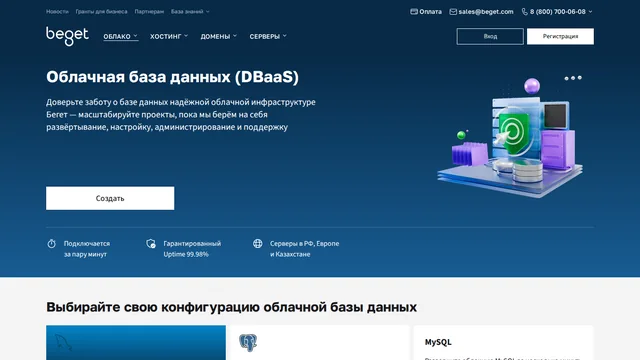Open the ХОСТИНГ dropdown menu
Image resolution: width=640 pixels, height=360 pixels.
(169, 36)
